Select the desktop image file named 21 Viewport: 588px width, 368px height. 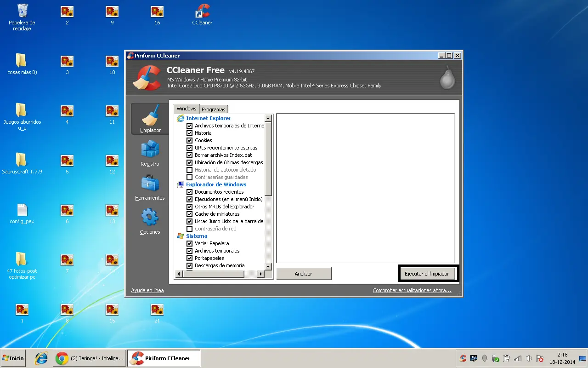(157, 313)
